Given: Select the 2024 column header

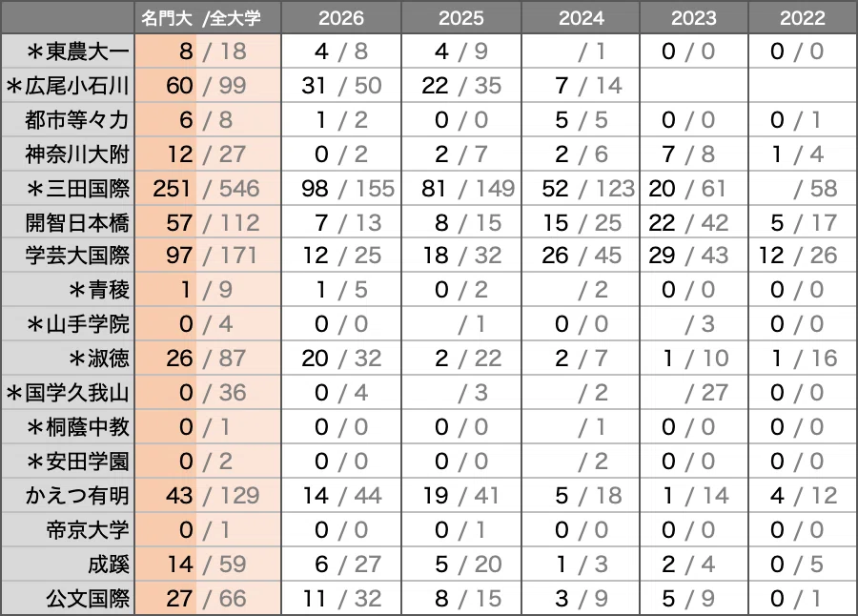Looking at the screenshot, I should click(581, 18).
